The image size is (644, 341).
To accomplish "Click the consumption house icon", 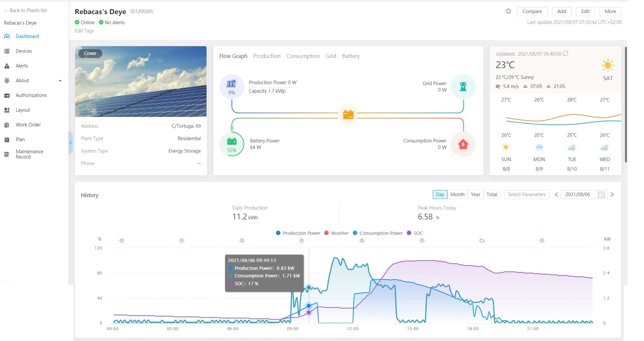I will [463, 144].
